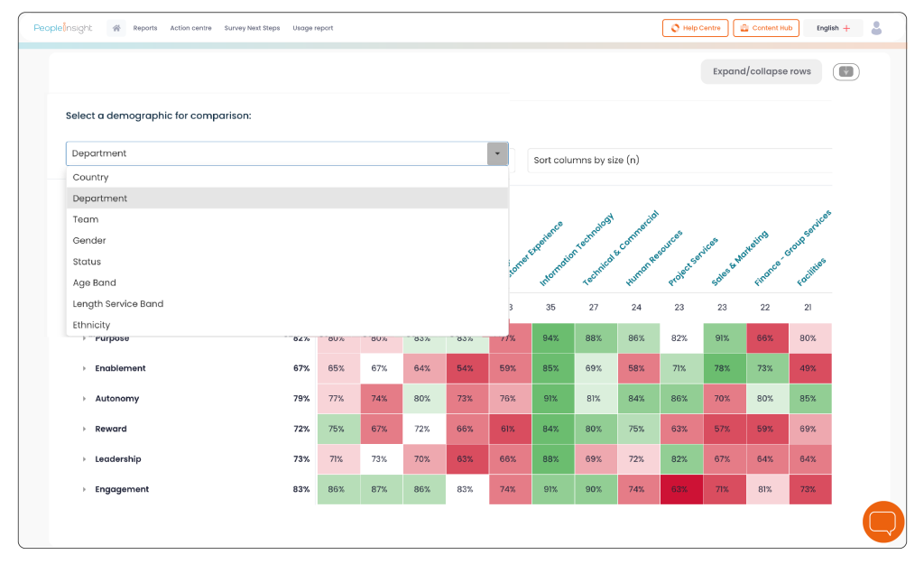Expand the Autonomy row
This screenshot has height=564, width=924.
click(x=84, y=399)
